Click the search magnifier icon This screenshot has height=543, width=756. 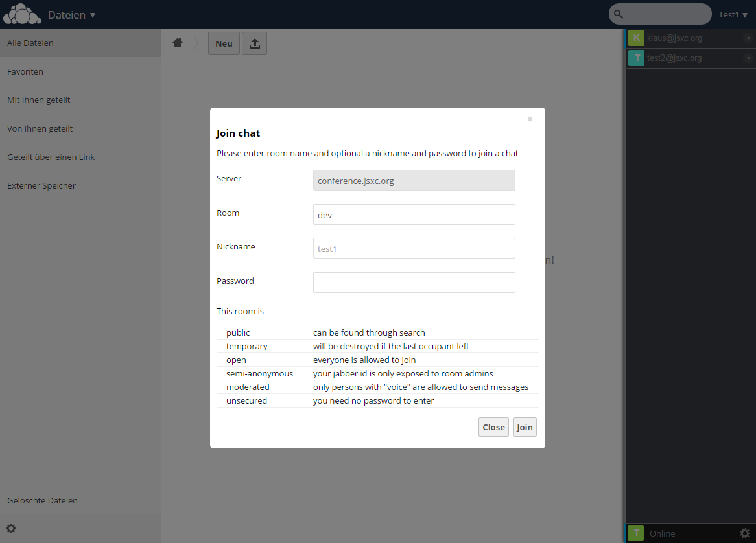pos(619,14)
